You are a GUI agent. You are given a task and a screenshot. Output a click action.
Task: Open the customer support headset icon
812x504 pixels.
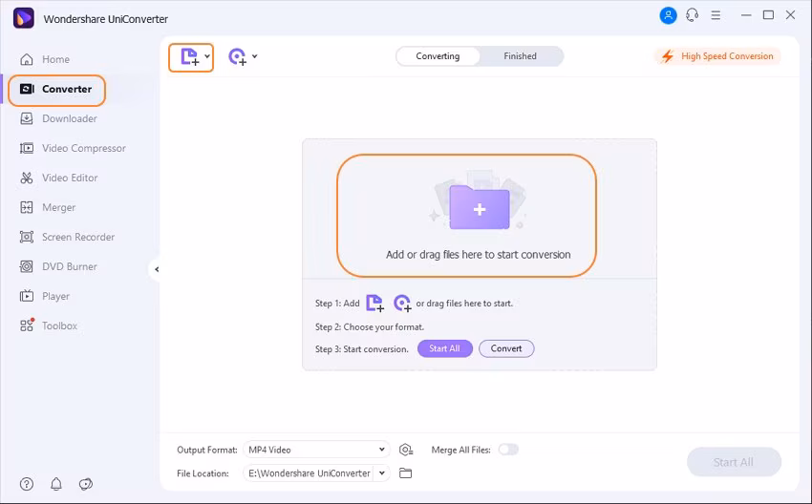pos(692,15)
